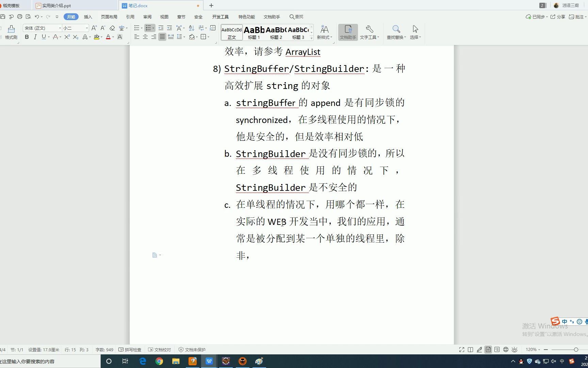Click the Share (分享) button
Screen dimensions: 588x368
(558, 17)
